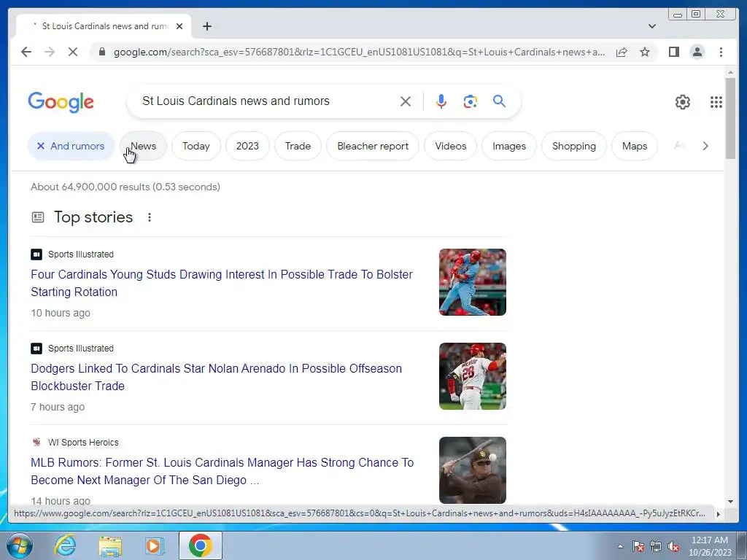Image resolution: width=747 pixels, height=560 pixels.
Task: Click thumbnail of batter in blue uniform
Action: 472,282
